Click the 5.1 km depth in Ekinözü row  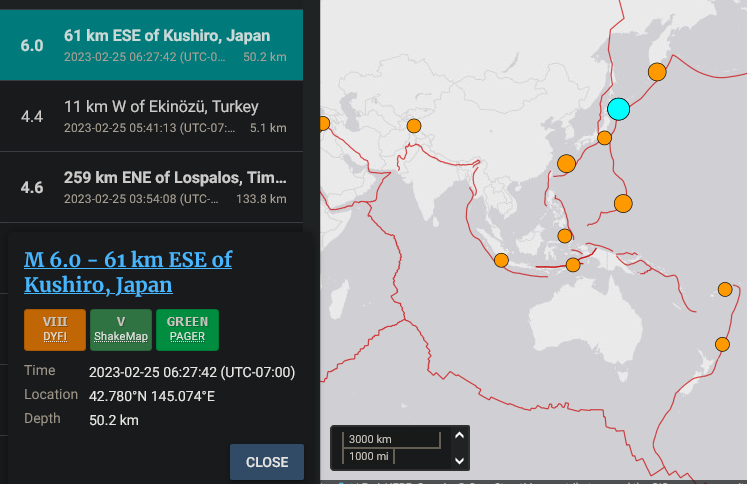click(x=268, y=128)
